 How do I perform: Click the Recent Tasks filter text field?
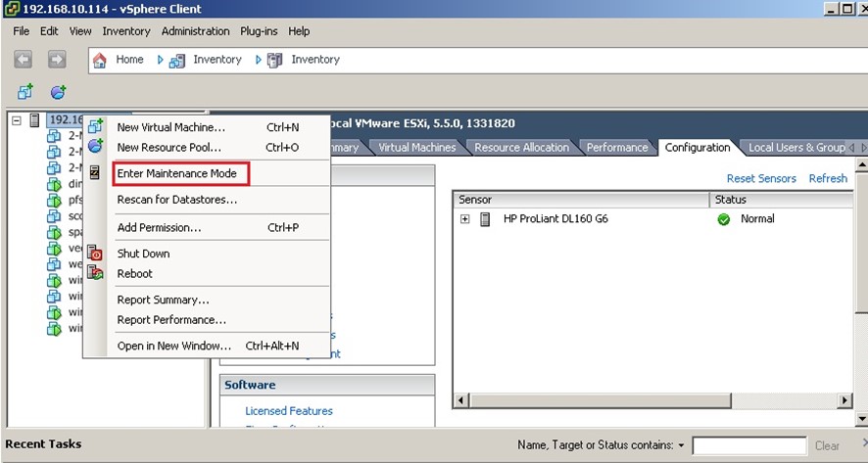click(x=749, y=445)
